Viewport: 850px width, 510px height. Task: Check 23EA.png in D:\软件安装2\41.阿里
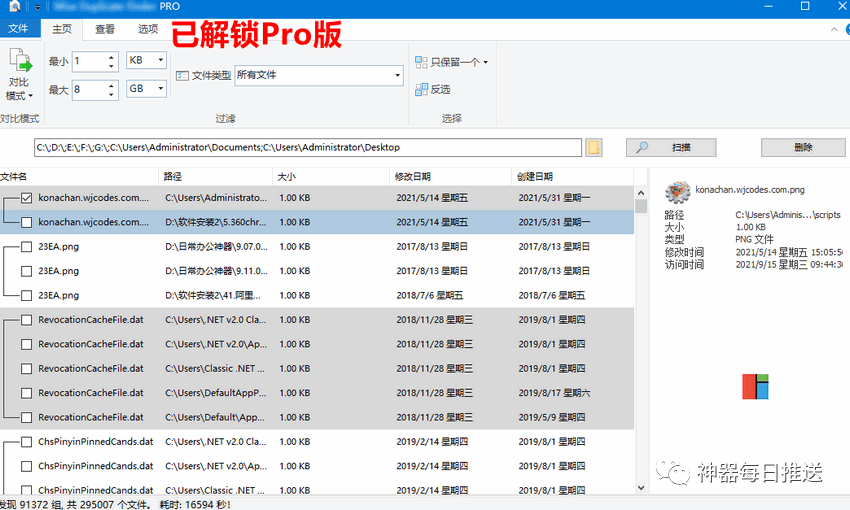click(x=27, y=295)
